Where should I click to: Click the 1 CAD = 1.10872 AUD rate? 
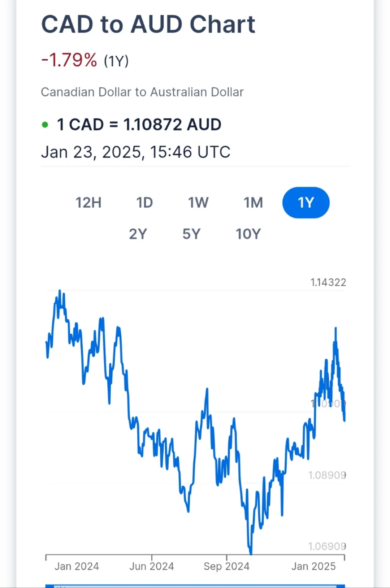pyautogui.click(x=139, y=125)
